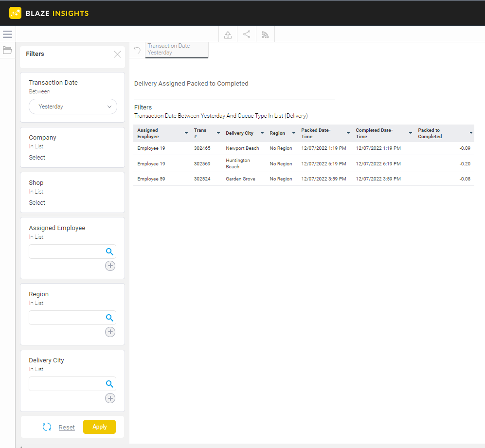
Task: Open Delivery City column dropdown arrow
Action: tap(262, 133)
